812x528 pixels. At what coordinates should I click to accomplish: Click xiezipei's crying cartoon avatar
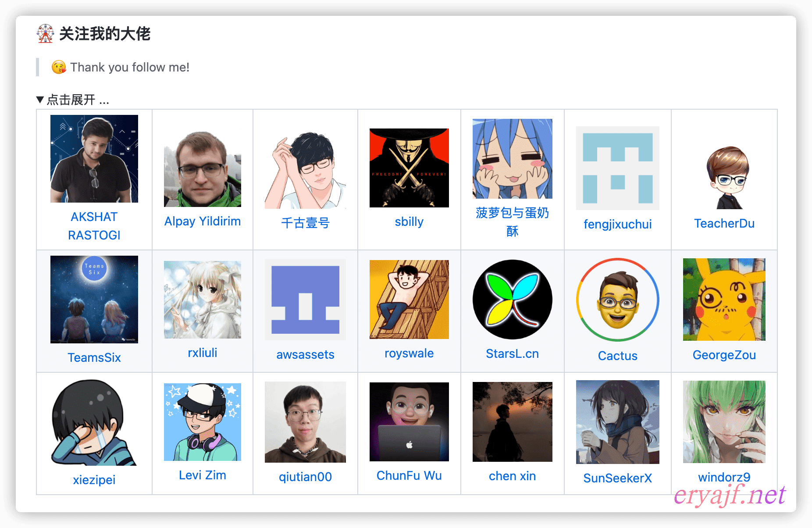pyautogui.click(x=94, y=421)
